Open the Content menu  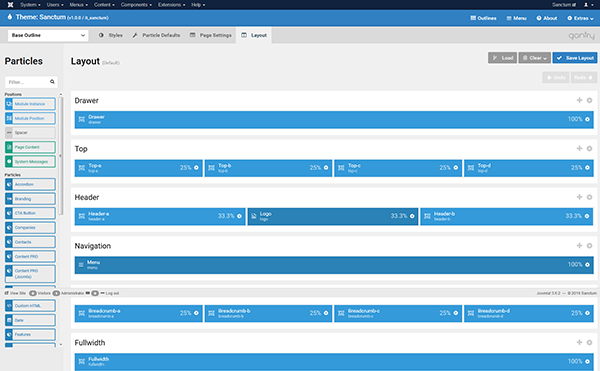point(104,5)
